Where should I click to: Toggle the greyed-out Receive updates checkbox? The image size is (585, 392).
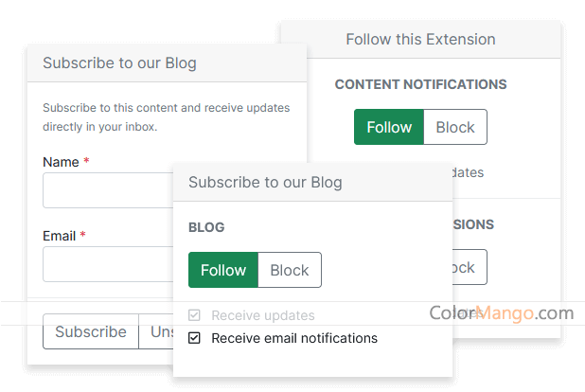tap(195, 315)
